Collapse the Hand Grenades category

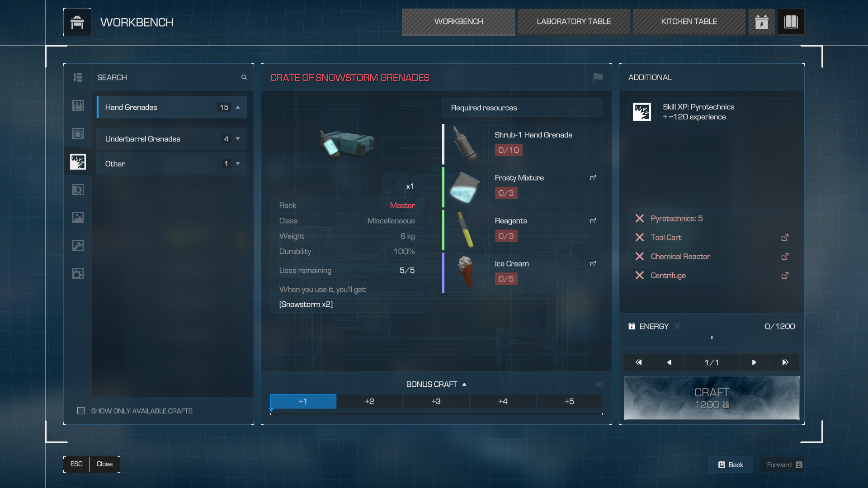pyautogui.click(x=238, y=108)
